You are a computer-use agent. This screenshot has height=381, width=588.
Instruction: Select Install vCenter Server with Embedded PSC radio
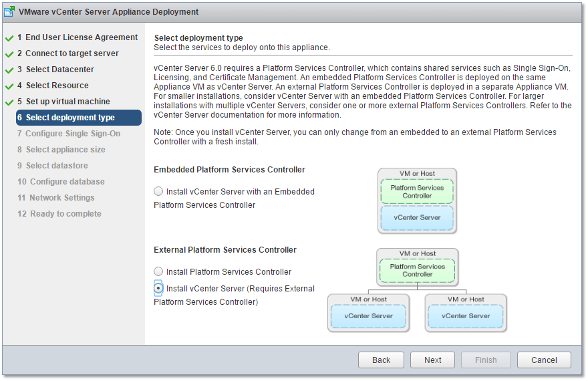click(x=158, y=191)
